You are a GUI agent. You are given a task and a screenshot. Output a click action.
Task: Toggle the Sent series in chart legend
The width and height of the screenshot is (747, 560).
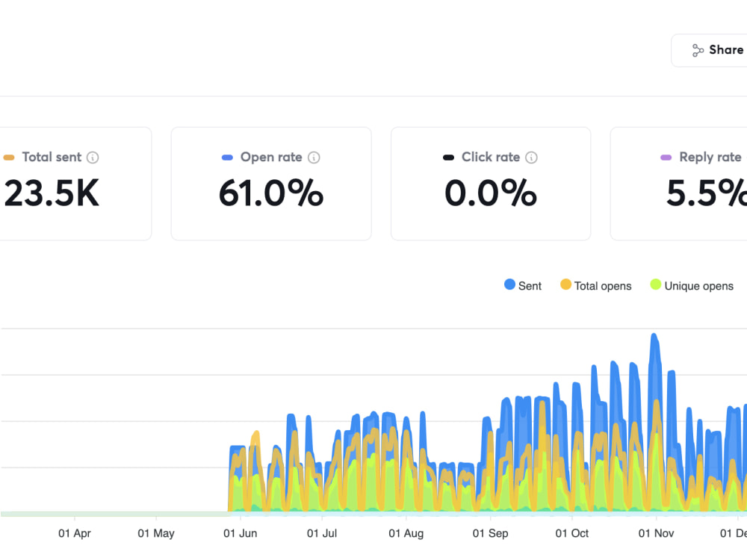(x=523, y=286)
